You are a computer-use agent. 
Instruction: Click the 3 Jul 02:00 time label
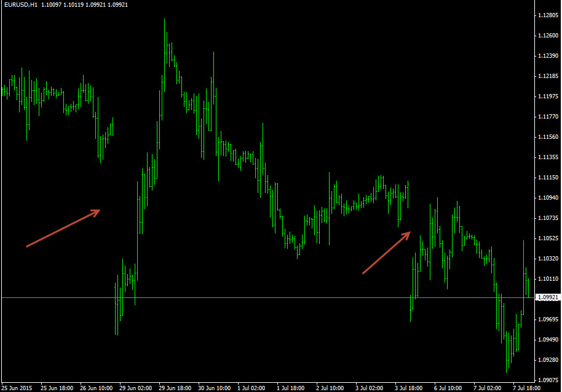tap(370, 388)
